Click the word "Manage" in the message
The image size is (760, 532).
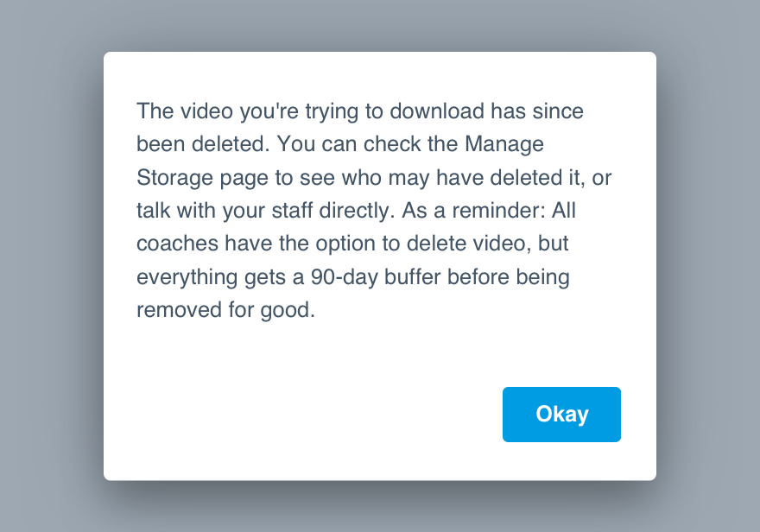[x=504, y=144]
